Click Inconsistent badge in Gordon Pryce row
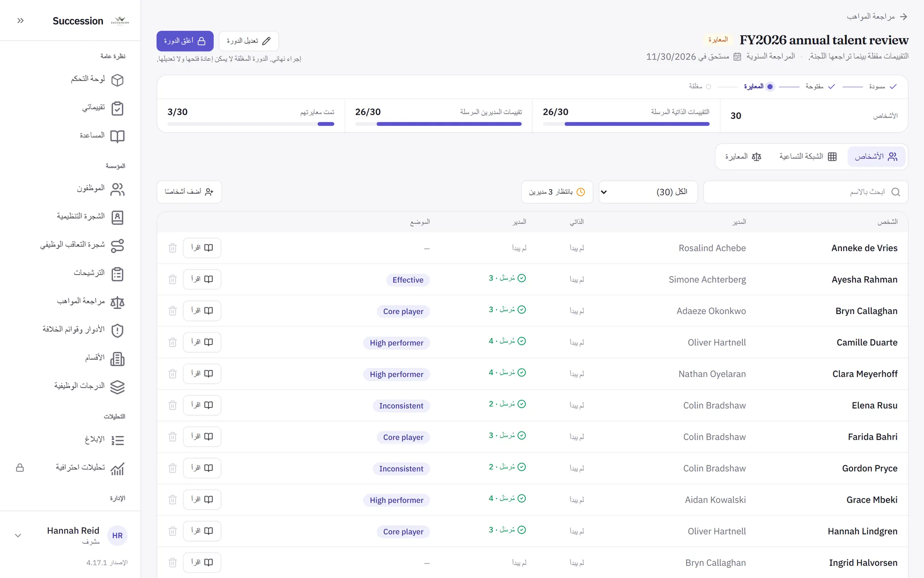924x578 pixels. [x=401, y=468]
